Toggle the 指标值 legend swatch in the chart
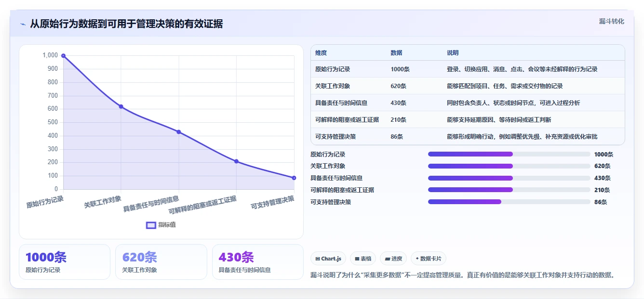644x299 pixels. click(151, 225)
